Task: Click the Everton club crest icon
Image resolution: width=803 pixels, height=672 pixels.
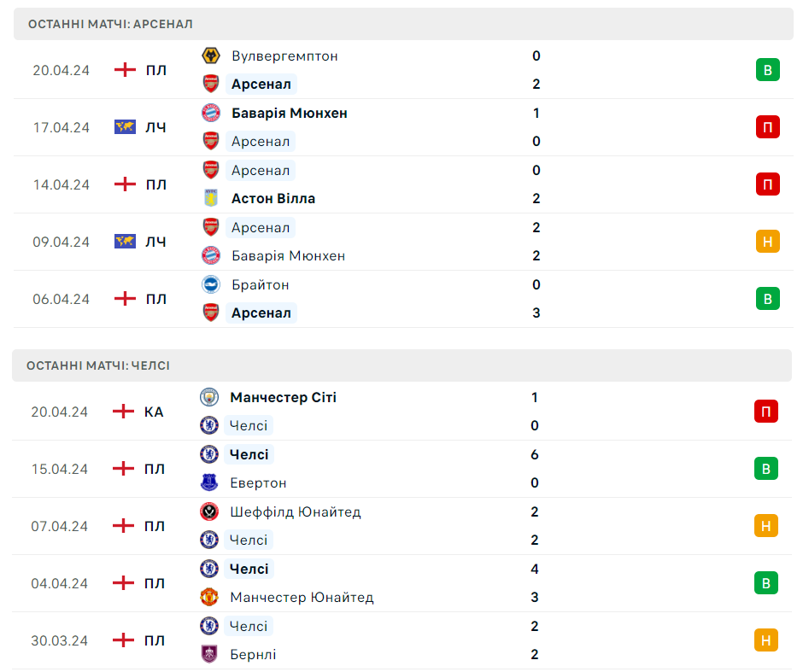Action: tap(209, 482)
